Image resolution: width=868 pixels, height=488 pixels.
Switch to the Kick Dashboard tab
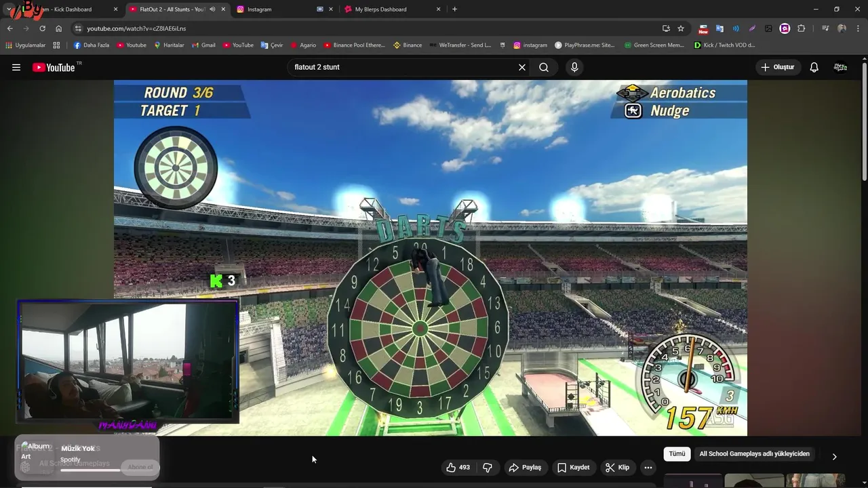tap(68, 9)
